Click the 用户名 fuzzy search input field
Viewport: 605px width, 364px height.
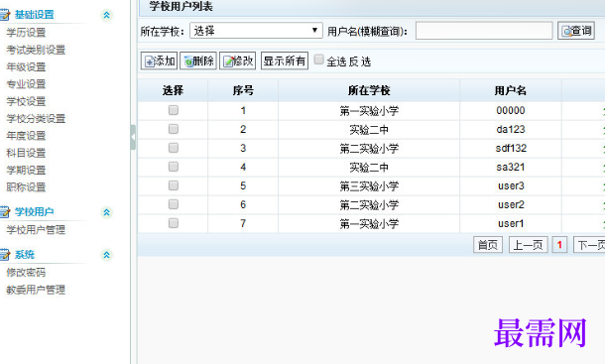click(484, 31)
